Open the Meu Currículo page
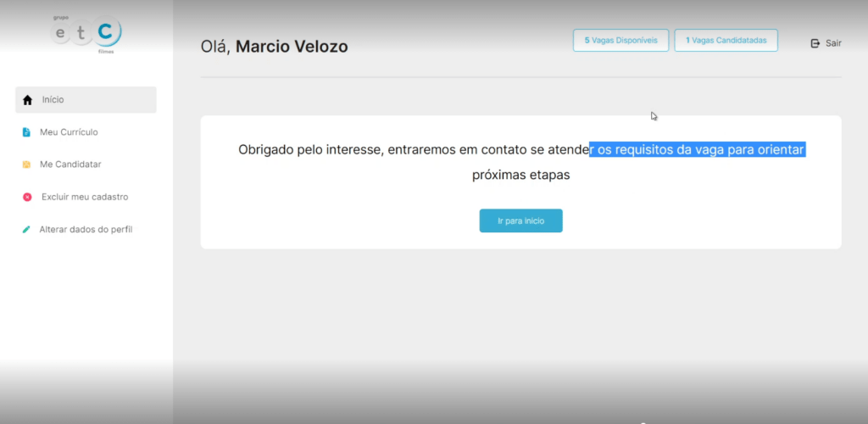 [75, 132]
